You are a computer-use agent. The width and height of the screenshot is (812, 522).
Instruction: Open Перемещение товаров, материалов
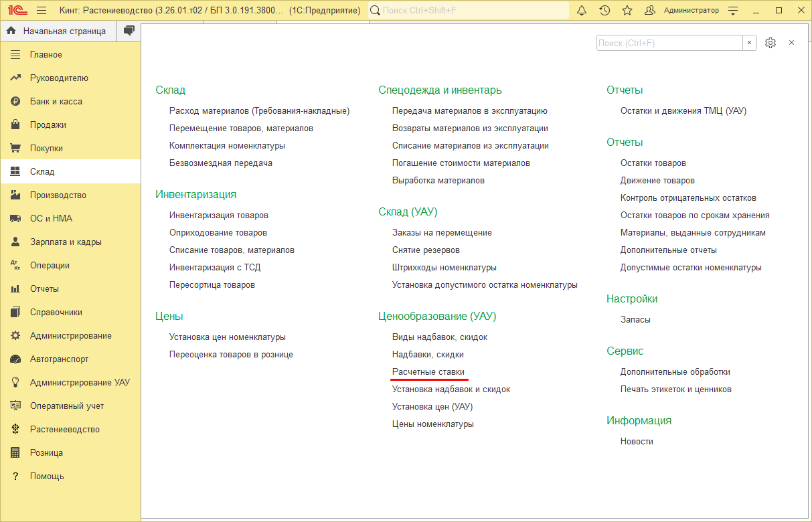241,128
